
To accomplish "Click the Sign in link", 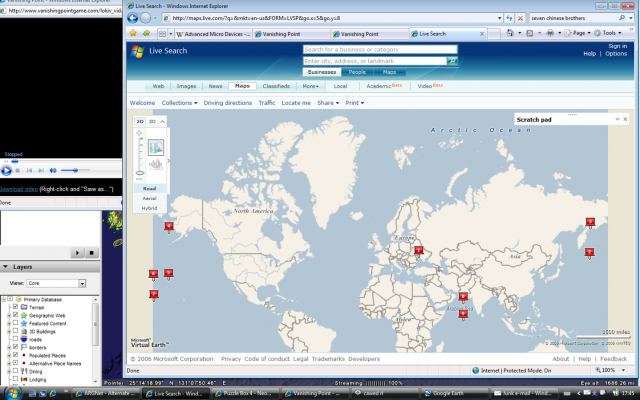I will point(618,46).
